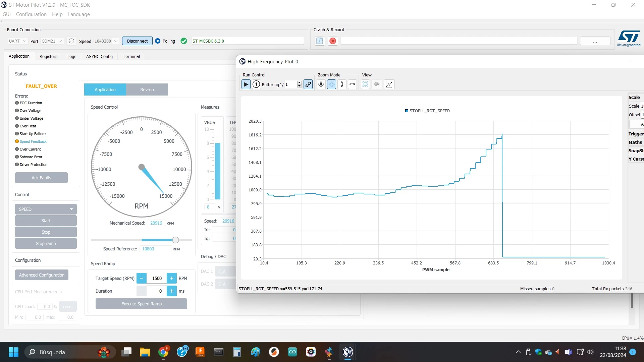Click the Target Speed RPM input field

click(157, 278)
